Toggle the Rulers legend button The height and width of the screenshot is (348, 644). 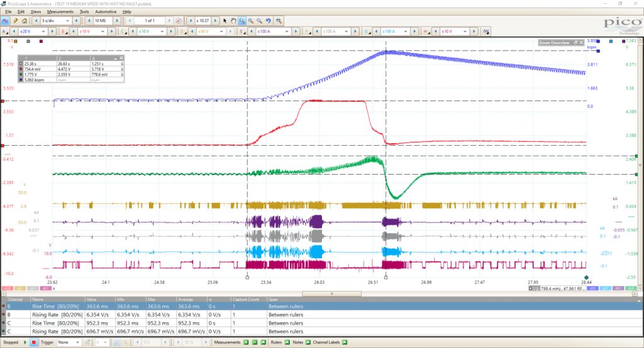[x=287, y=342]
